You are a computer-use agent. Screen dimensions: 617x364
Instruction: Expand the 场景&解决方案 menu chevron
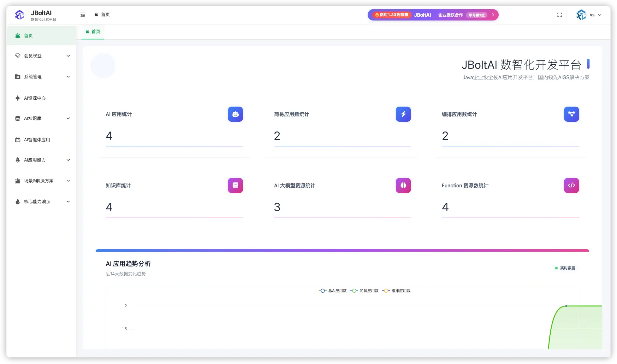pyautogui.click(x=68, y=181)
